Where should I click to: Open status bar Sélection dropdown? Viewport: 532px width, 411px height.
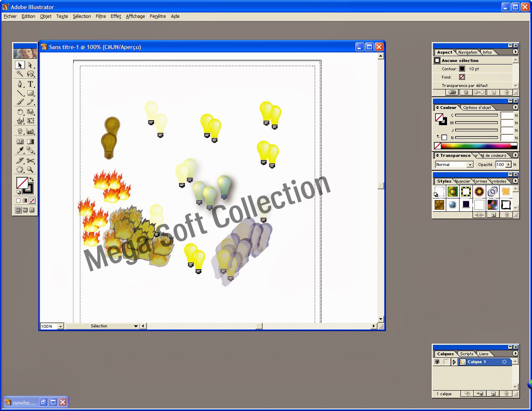click(136, 327)
